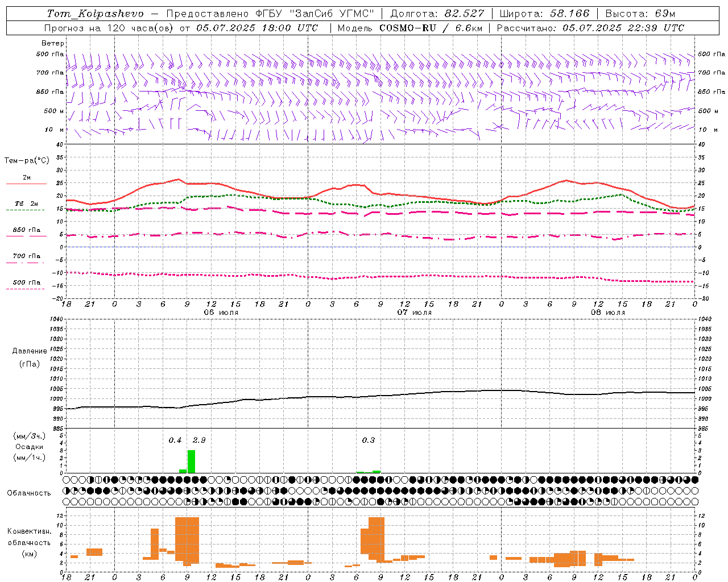The image size is (728, 582).
Task: Click the tallest orange convective bar on 06 июля
Action: pyautogui.click(x=187, y=540)
